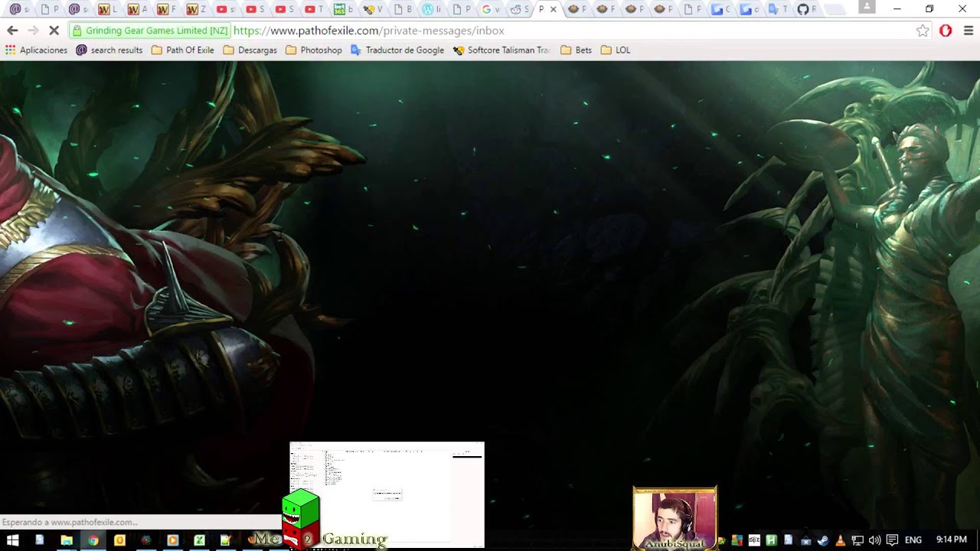The image size is (980, 551).
Task: Stop loading the page
Action: coord(54,31)
